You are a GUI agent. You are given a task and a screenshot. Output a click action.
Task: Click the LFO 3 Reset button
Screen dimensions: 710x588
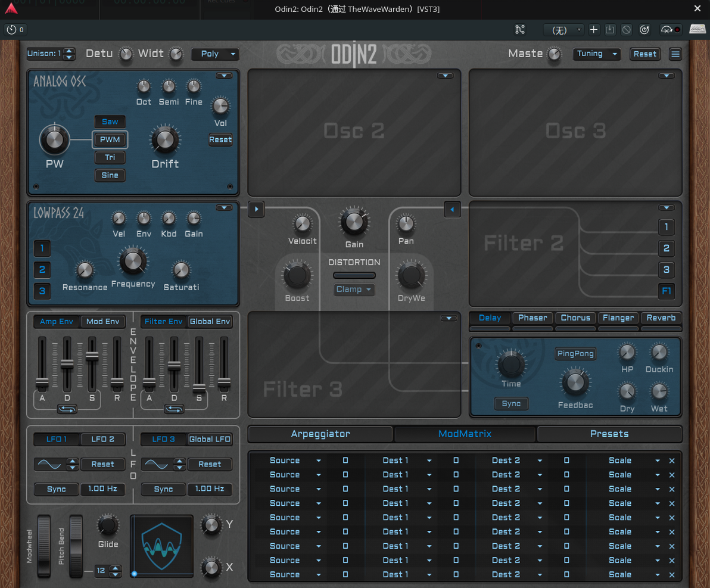click(210, 464)
